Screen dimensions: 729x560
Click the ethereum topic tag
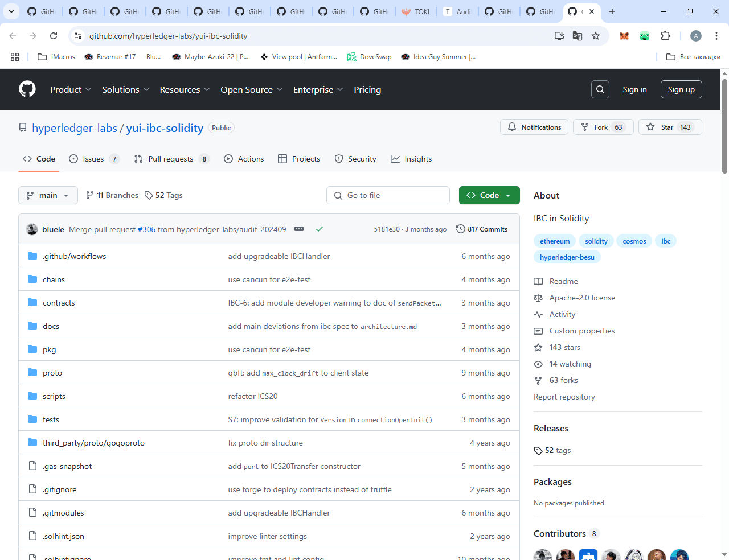click(555, 241)
